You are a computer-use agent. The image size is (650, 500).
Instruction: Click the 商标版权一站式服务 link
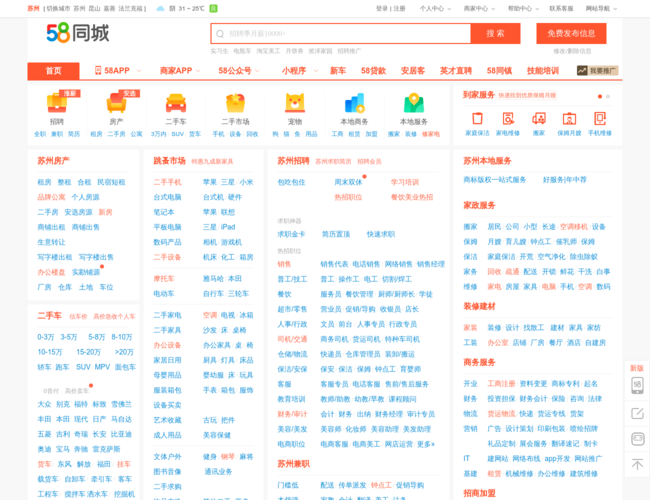pyautogui.click(x=495, y=180)
